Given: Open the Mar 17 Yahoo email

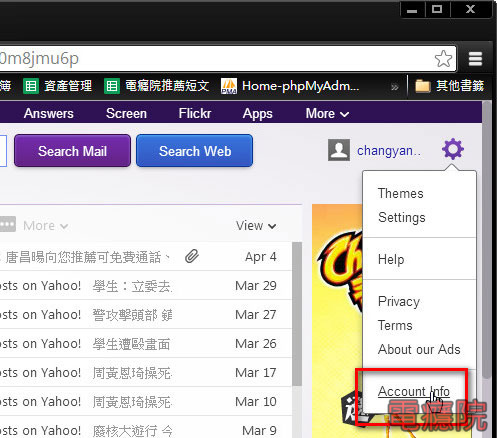Looking at the screenshot, I should 146,373.
